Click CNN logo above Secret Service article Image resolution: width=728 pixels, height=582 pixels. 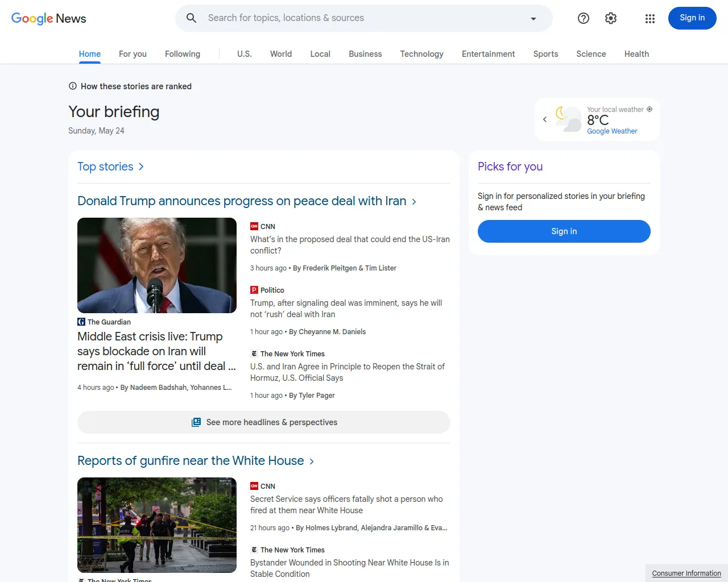(x=254, y=486)
